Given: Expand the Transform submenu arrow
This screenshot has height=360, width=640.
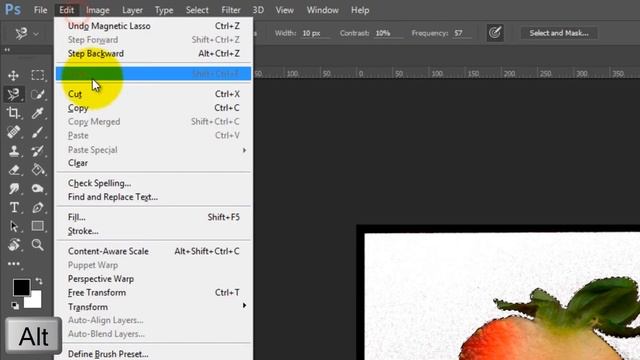Looking at the screenshot, I should point(244,305).
